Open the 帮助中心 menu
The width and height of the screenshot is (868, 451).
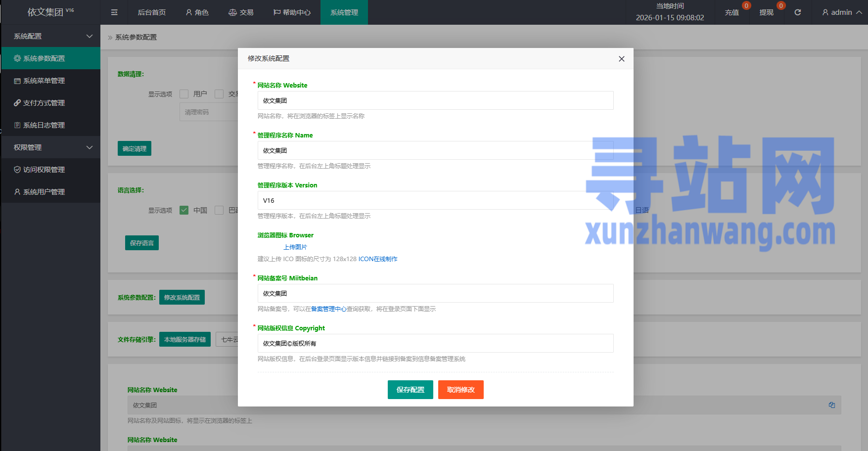click(x=292, y=12)
